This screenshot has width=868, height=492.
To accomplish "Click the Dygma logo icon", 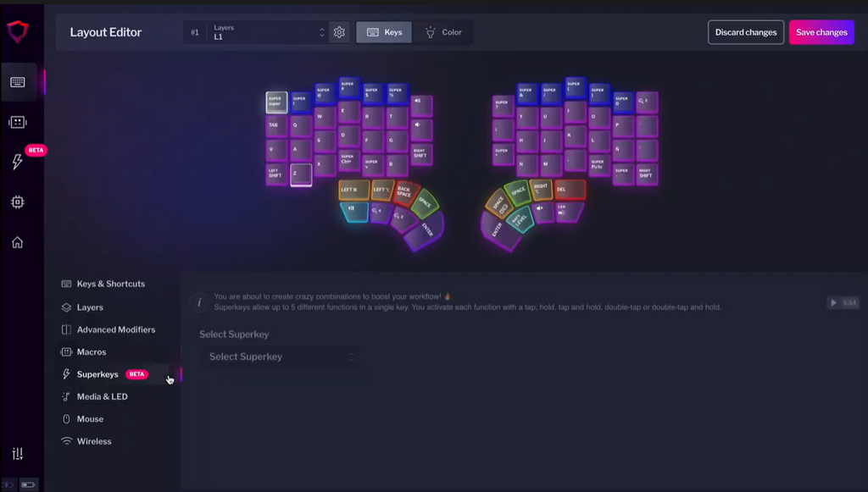I will click(x=18, y=31).
